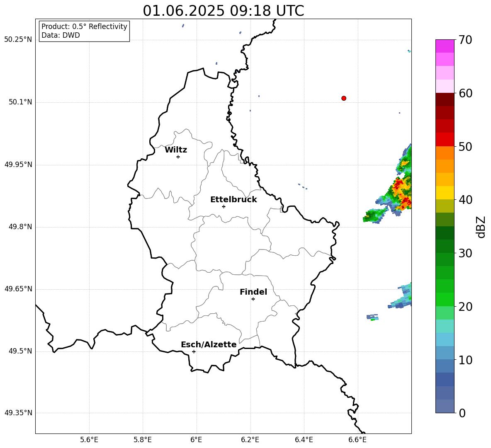This screenshot has width=491, height=448.
Task: Click the 5.8°E longitude label
Action: 143,440
